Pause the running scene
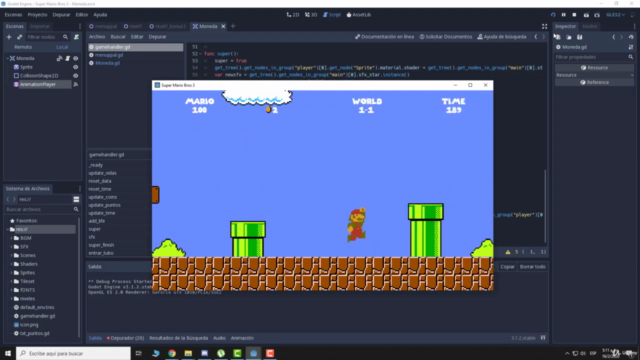The height and width of the screenshot is (360, 640). click(564, 15)
